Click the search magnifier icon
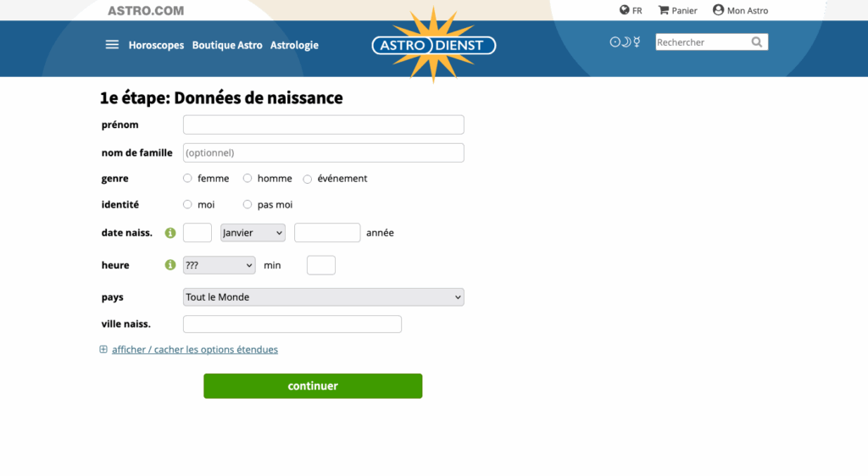This screenshot has width=868, height=476. 757,42
